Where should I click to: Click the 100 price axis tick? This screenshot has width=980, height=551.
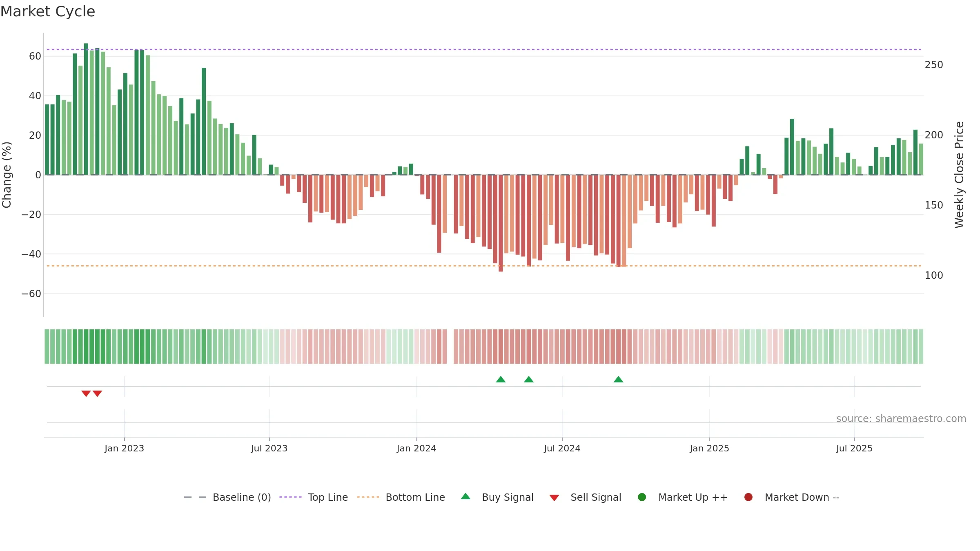point(934,275)
